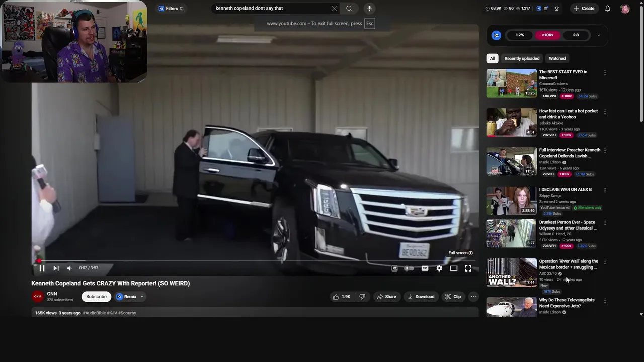Open 'Why Do These Televangelists Need Expensive Jets?' title
The image size is (644, 362).
[567, 303]
